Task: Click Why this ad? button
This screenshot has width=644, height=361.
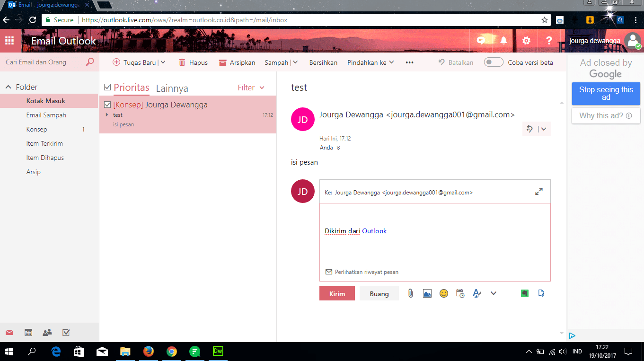Action: point(606,115)
